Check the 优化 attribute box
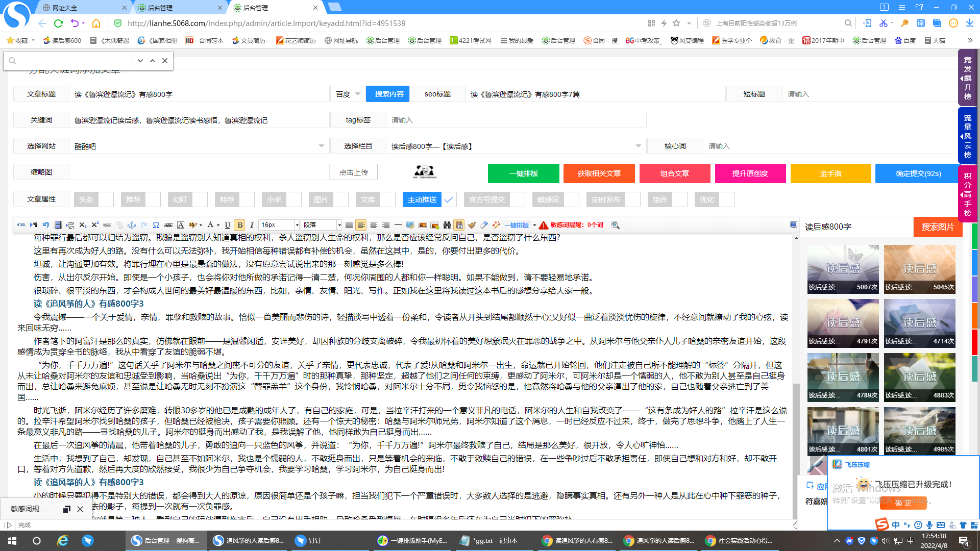This screenshot has height=551, width=980. click(727, 199)
